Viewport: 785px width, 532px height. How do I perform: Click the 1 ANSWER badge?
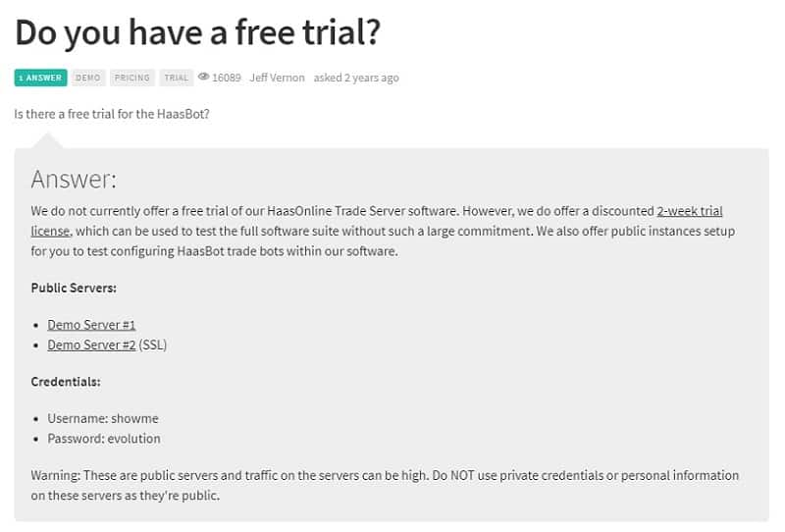click(40, 78)
